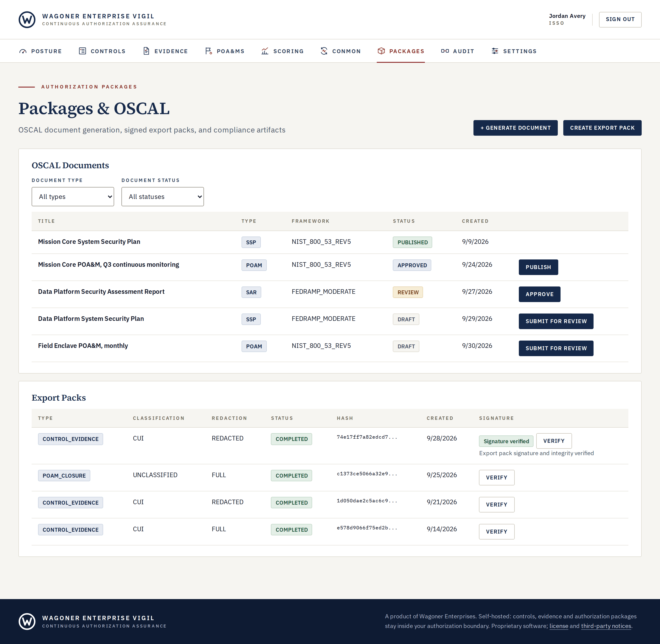Click the SAR type badge

click(251, 292)
